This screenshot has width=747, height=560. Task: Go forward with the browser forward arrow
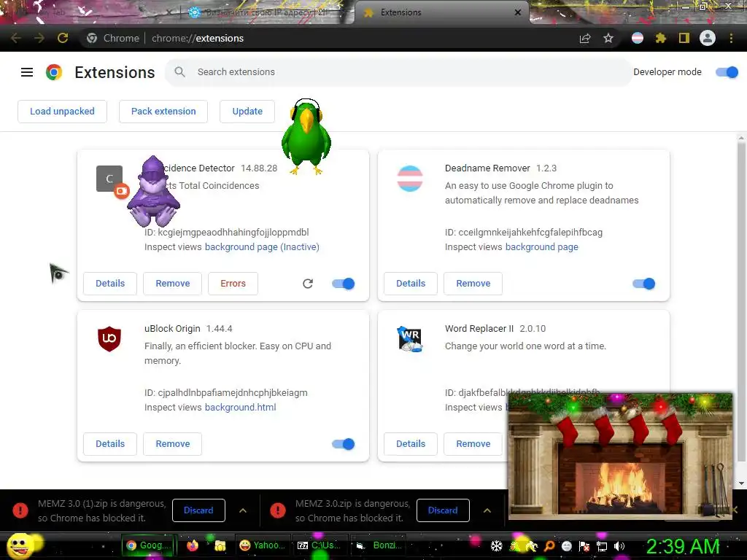click(x=39, y=38)
